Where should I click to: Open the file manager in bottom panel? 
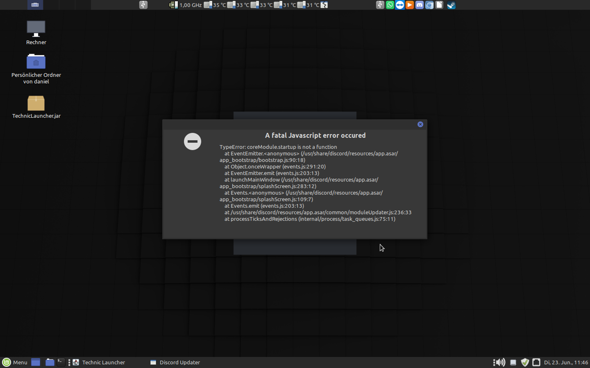coord(50,362)
